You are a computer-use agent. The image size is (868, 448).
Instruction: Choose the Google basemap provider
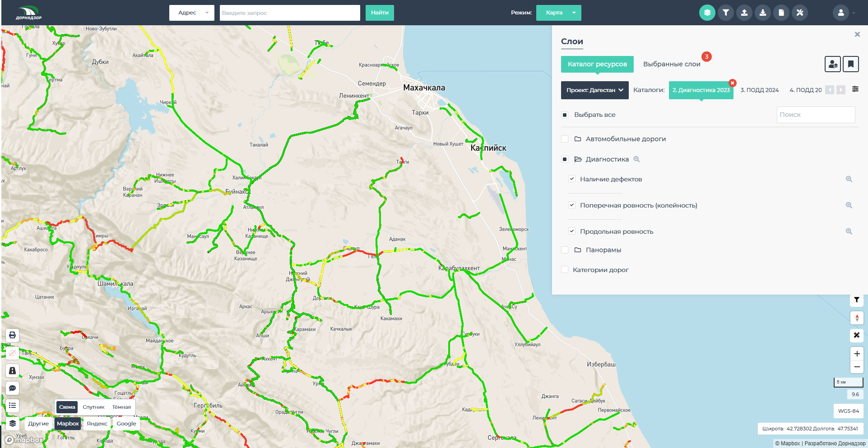click(126, 424)
